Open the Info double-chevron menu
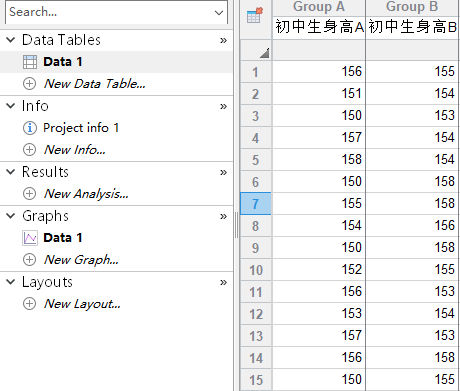460x391 pixels. 223,107
